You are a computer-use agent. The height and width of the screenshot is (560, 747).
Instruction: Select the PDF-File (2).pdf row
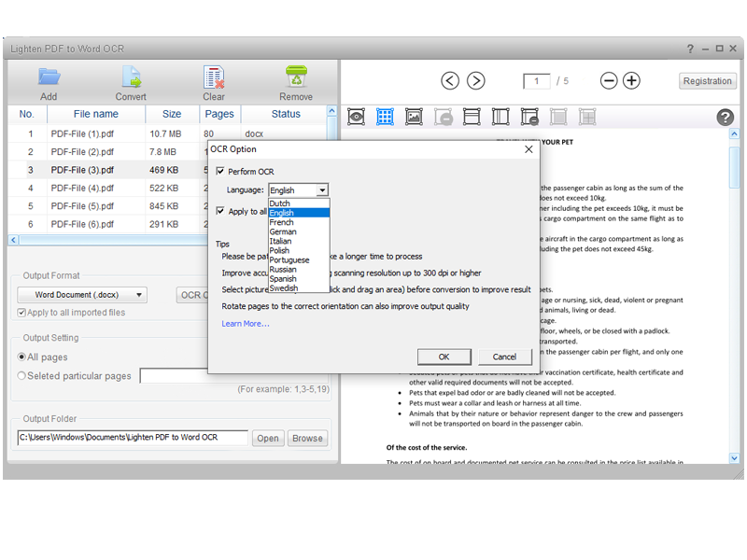pos(108,152)
